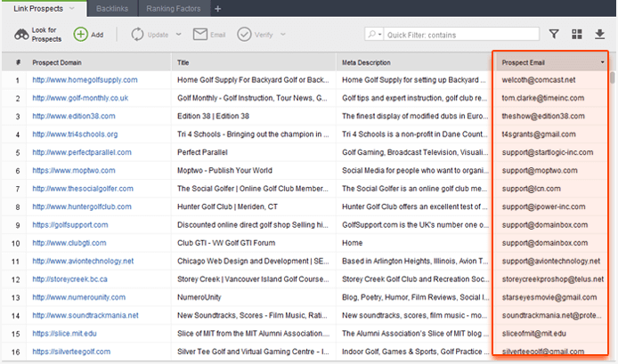
Task: Click the Email envelope icon
Action: [199, 35]
